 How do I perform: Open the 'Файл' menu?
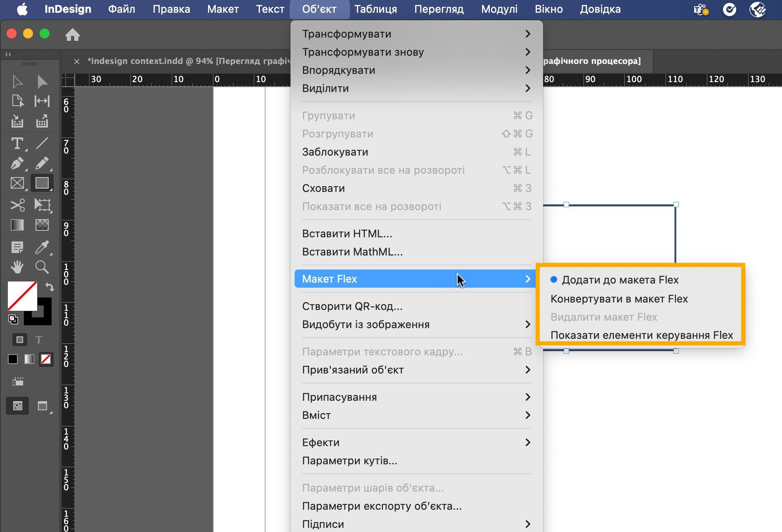(121, 9)
